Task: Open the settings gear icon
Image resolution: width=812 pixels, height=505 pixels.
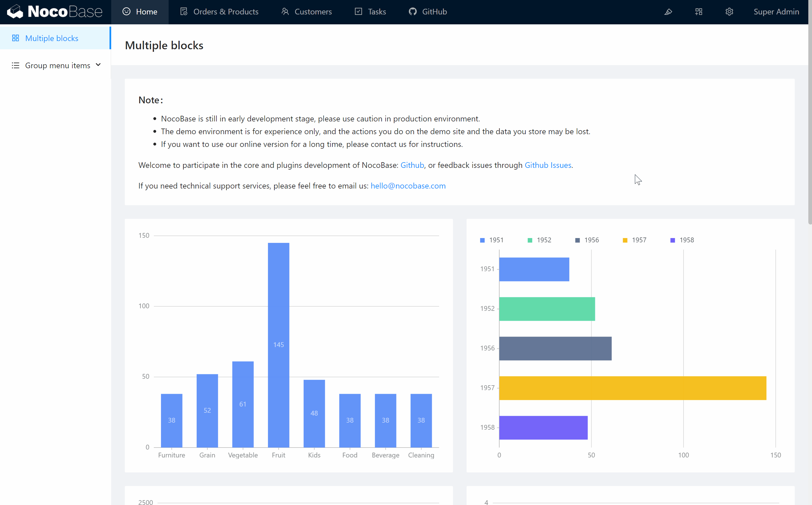Action: tap(729, 12)
